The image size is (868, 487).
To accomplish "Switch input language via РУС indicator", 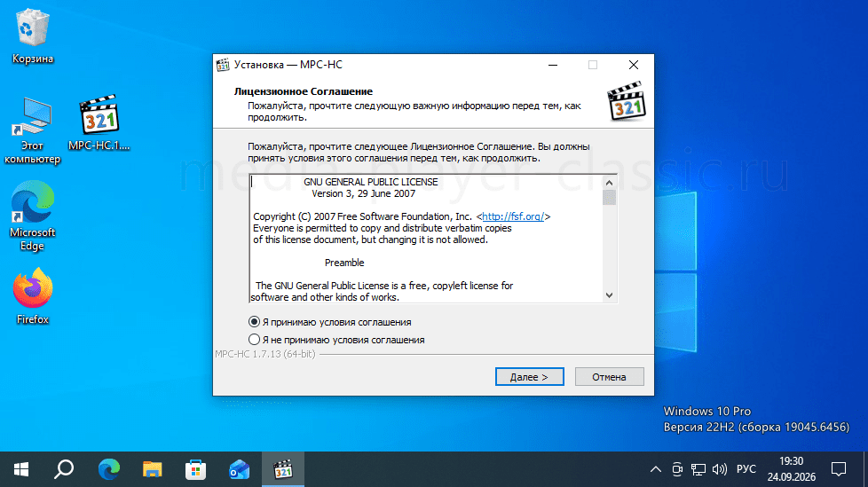I will (746, 469).
